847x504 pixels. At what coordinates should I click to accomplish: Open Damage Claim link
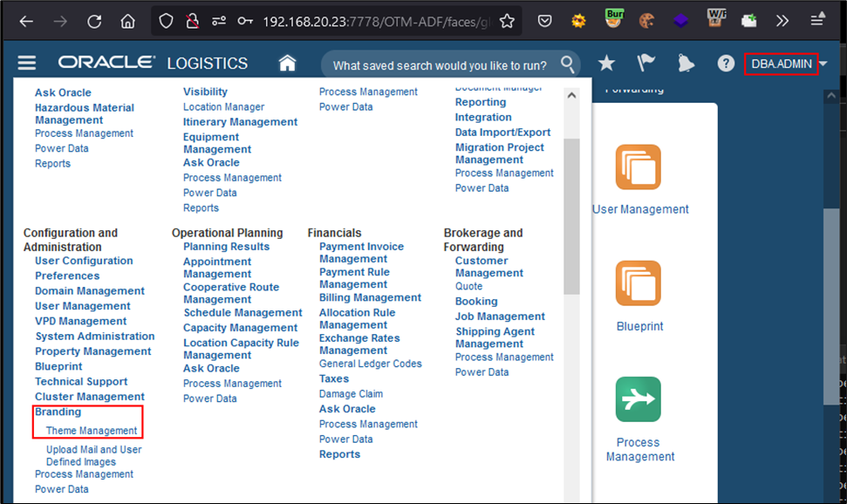coord(351,394)
